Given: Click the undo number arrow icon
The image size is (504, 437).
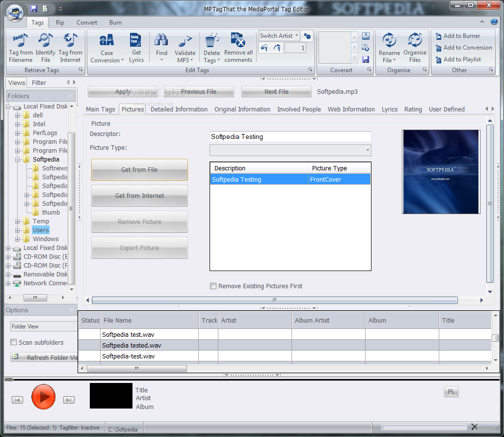Looking at the screenshot, I should 264,48.
